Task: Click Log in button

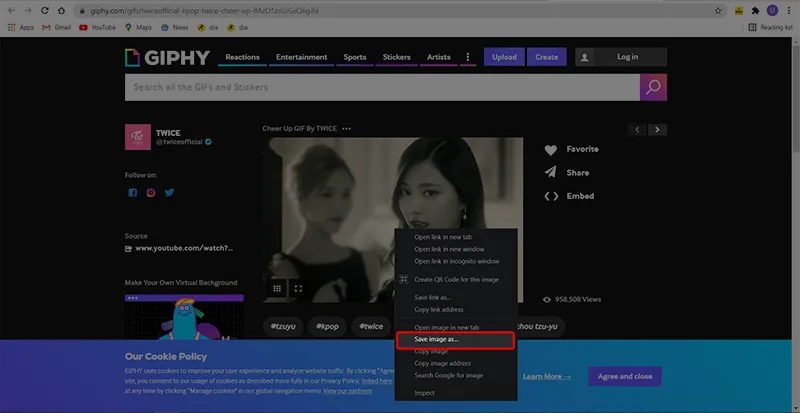Action: click(621, 57)
